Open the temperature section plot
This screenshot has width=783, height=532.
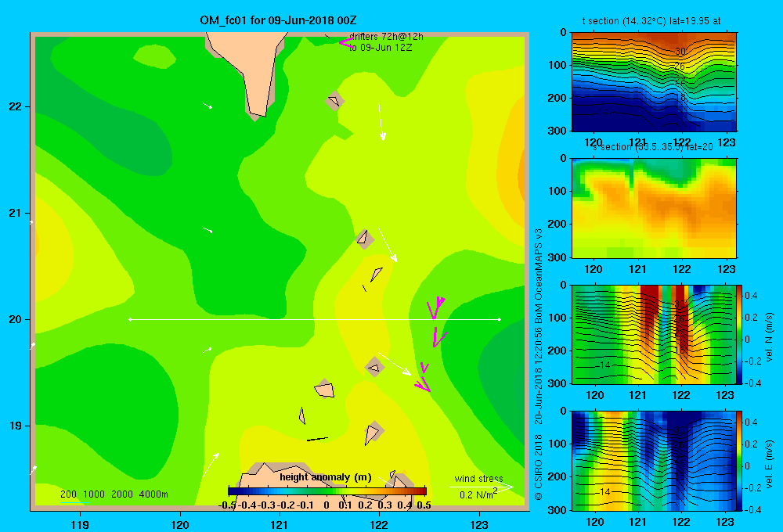coord(654,82)
